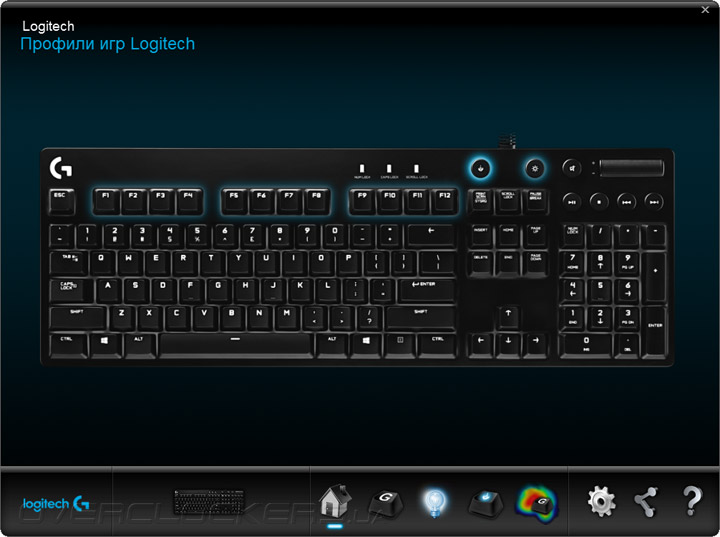This screenshot has width=720, height=537.
Task: Select the keyboard device thumbnail
Action: point(208,502)
